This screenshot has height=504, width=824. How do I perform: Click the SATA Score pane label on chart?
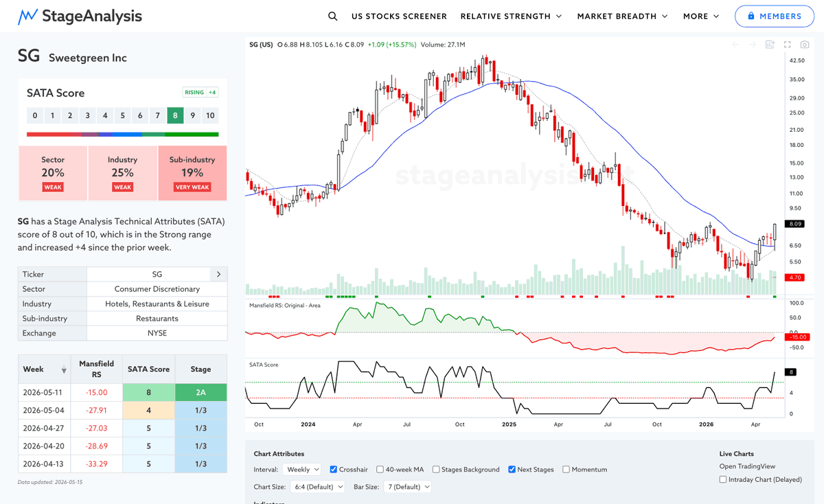[x=264, y=365]
